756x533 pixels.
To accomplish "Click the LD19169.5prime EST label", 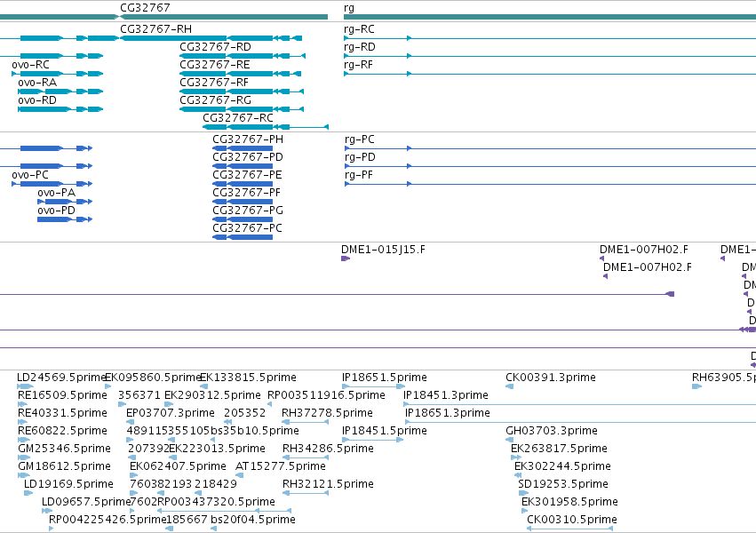I will click(68, 484).
